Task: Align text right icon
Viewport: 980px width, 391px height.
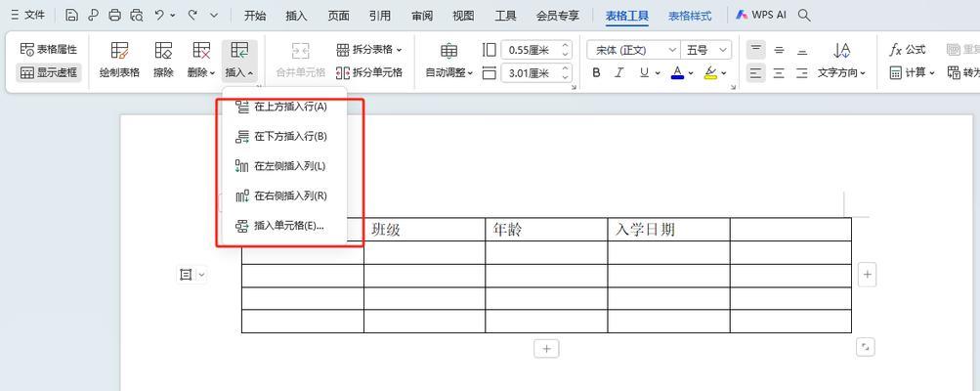Action: pyautogui.click(x=802, y=73)
